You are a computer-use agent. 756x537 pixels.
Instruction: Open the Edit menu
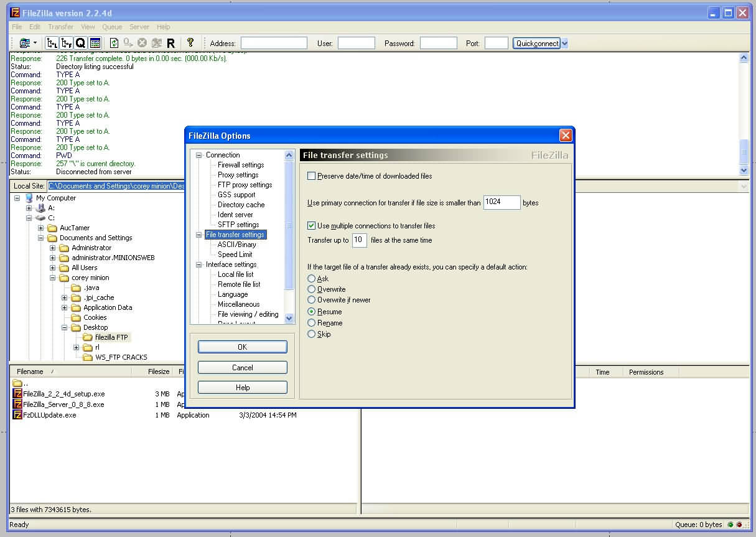coord(35,27)
